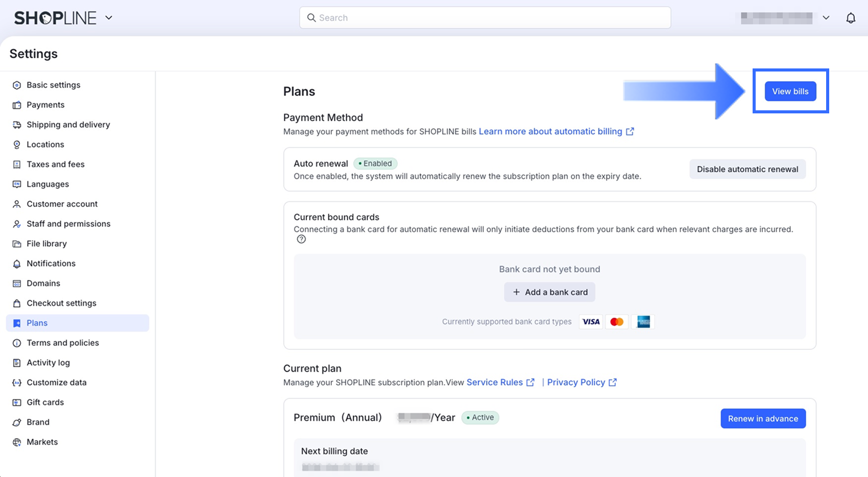The width and height of the screenshot is (868, 477).
Task: Click the Markets globe icon in sidebar
Action: pyautogui.click(x=17, y=442)
